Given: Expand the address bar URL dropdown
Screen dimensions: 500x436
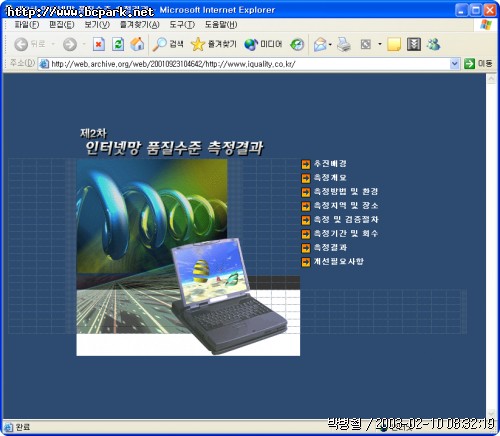Looking at the screenshot, I should (x=454, y=64).
